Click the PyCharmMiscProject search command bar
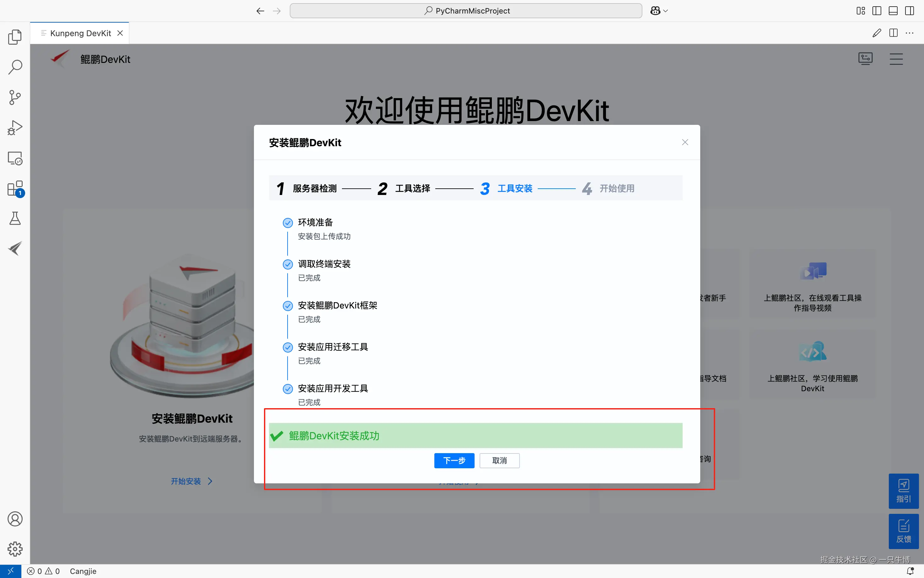This screenshot has height=578, width=924. (466, 11)
